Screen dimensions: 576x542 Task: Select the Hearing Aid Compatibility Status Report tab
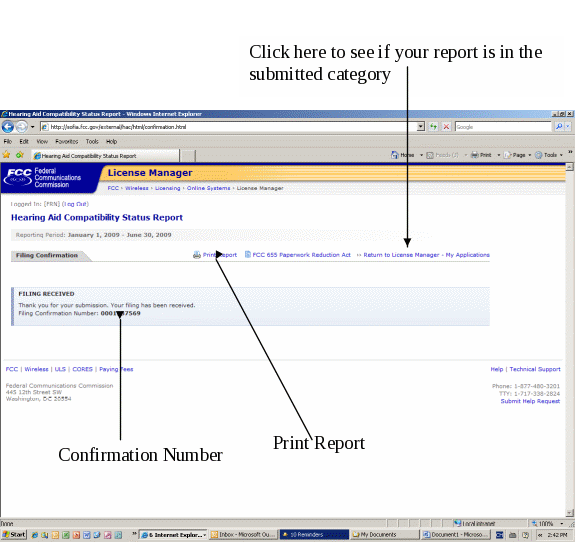105,156
